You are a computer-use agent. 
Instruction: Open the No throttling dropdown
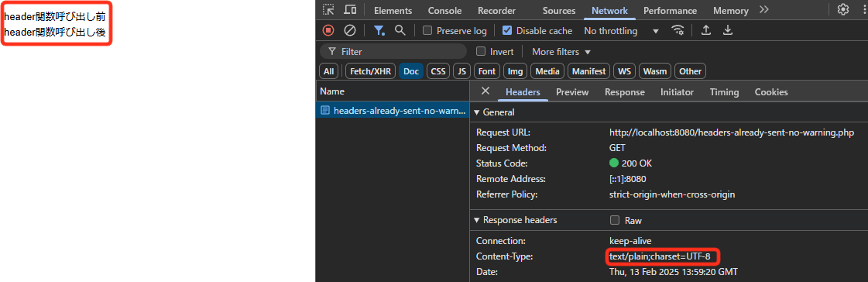click(621, 30)
